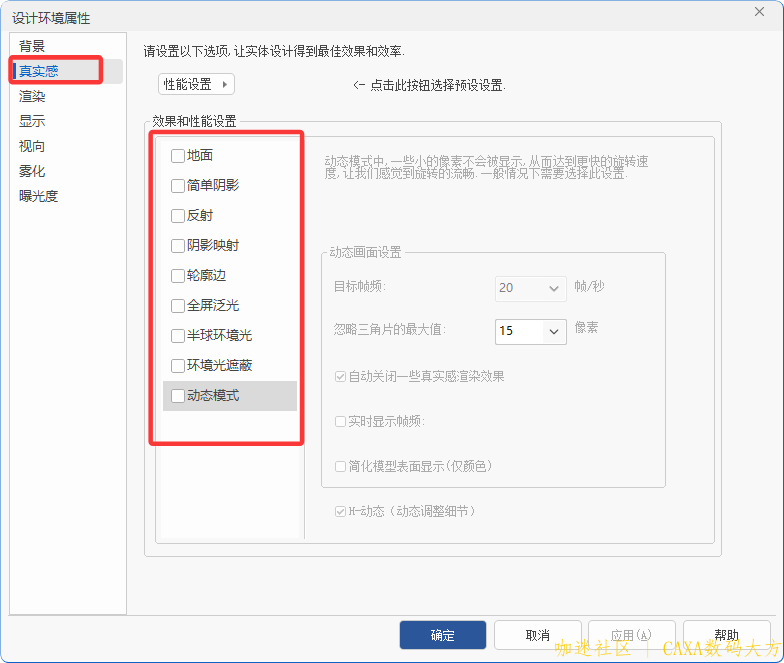The width and height of the screenshot is (784, 663).
Task: Check the 阴影映射 box
Action: tap(178, 246)
